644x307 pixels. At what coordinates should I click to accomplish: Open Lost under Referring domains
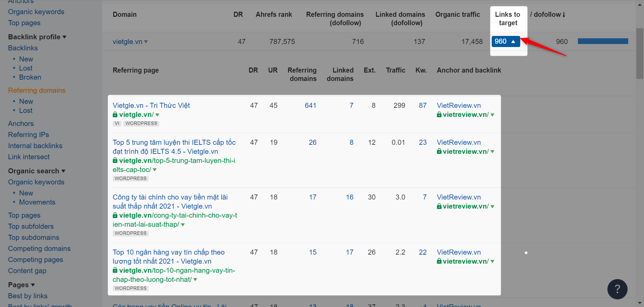pos(26,111)
